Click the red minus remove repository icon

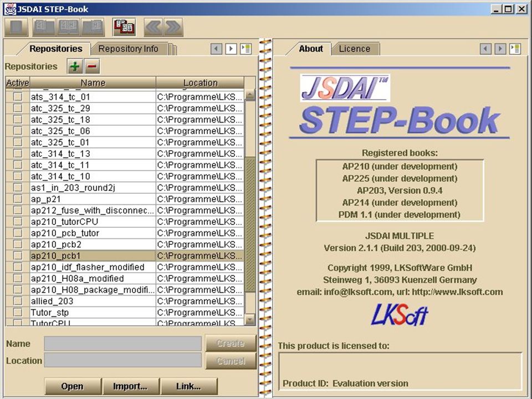tap(92, 66)
